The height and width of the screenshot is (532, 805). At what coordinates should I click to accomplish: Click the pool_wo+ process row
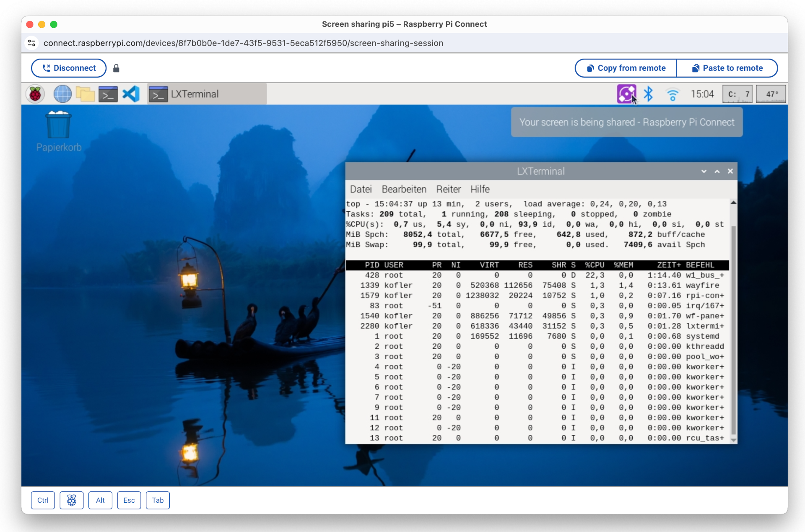(x=537, y=356)
